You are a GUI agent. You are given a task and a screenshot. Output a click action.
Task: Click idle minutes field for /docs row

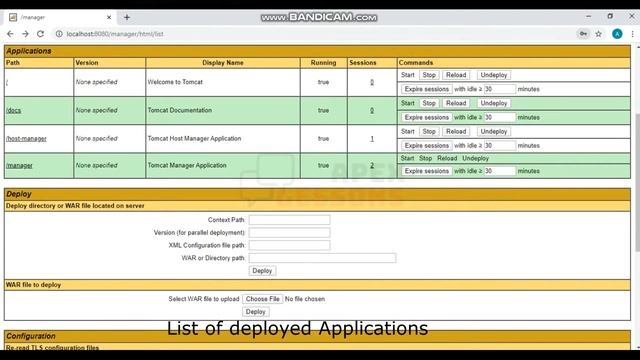click(x=500, y=117)
